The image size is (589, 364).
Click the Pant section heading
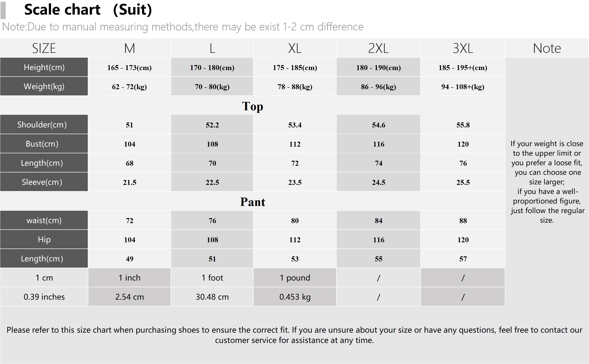[253, 202]
